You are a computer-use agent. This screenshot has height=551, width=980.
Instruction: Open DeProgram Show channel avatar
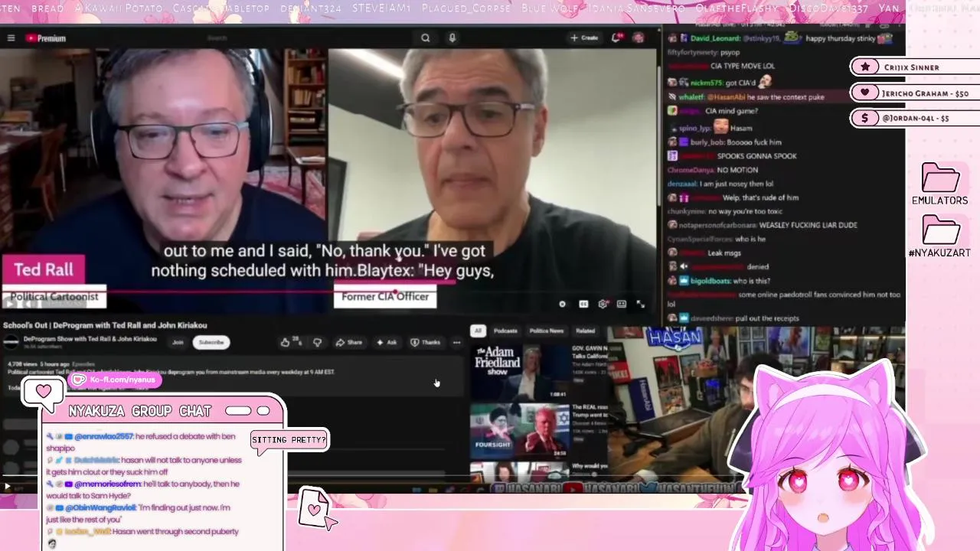[x=11, y=341]
